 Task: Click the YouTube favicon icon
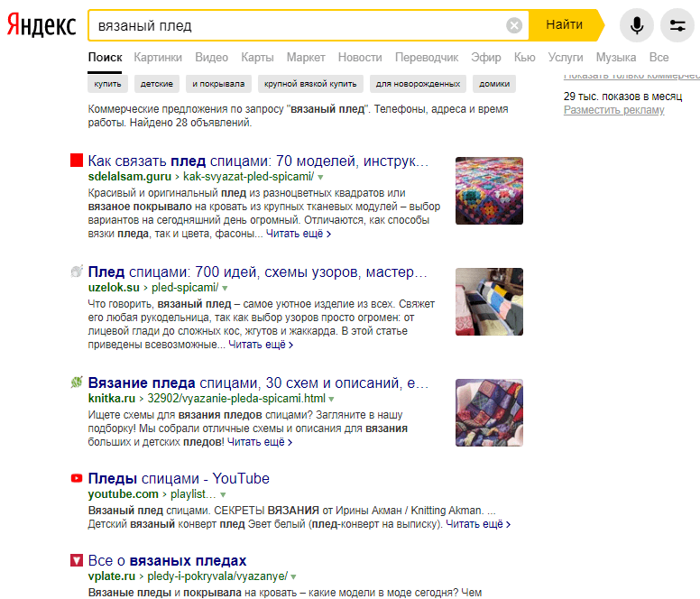coord(77,478)
